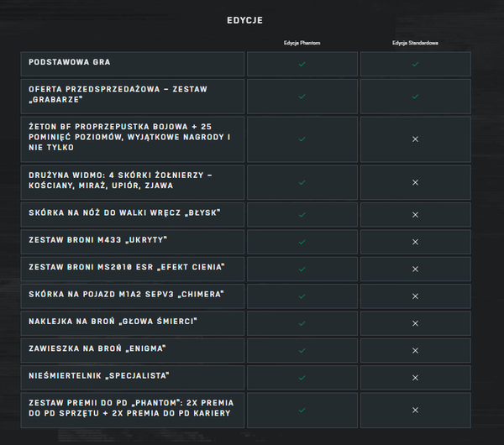Screen dimensions: 504x445
Task: Click the „Żeton BF Pro” feature description
Action: click(129, 137)
